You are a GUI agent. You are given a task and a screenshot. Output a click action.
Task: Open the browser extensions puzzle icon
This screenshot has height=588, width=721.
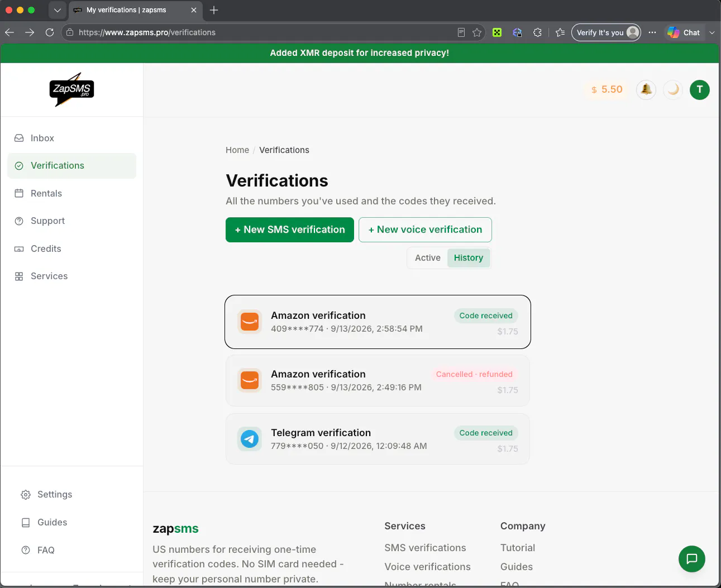click(537, 32)
